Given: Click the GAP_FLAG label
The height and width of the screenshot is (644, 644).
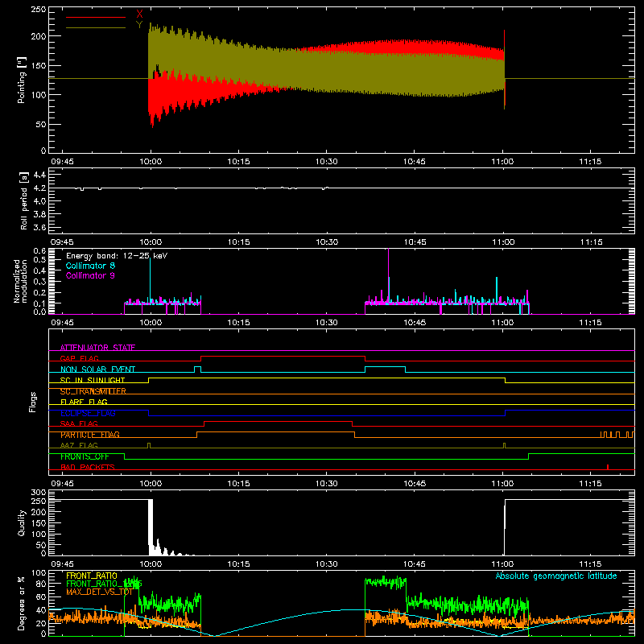Looking at the screenshot, I should pos(79,358).
